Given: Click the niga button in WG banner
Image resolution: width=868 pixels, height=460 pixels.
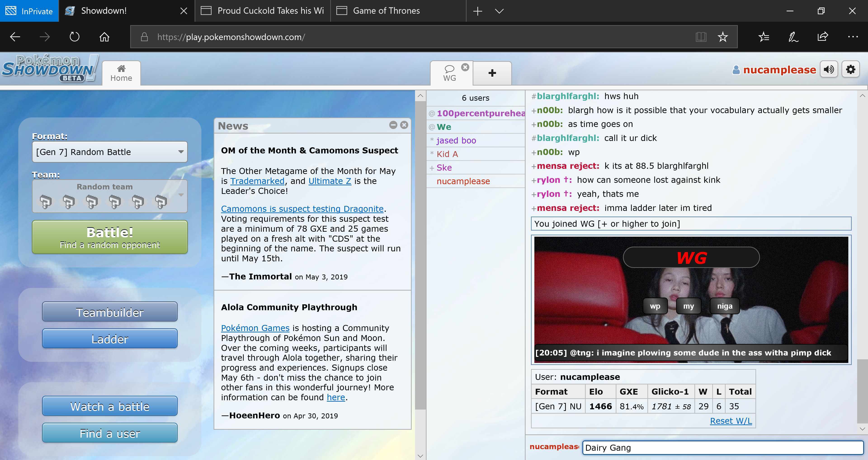Looking at the screenshot, I should tap(724, 306).
